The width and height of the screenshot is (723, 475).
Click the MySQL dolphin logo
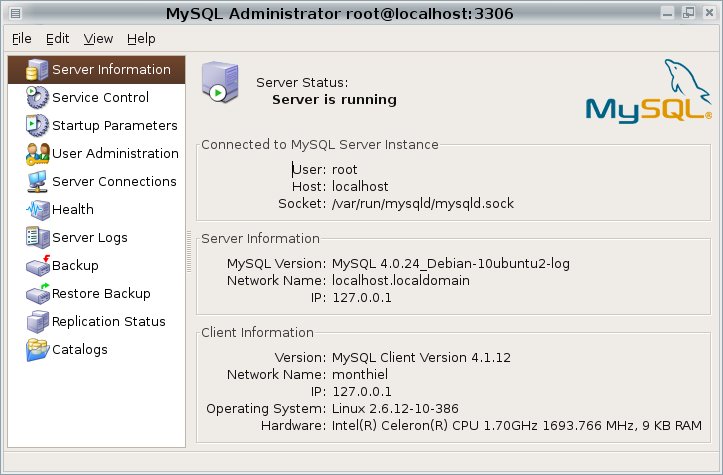[648, 90]
